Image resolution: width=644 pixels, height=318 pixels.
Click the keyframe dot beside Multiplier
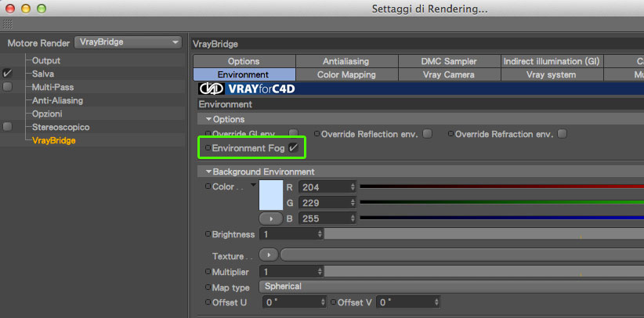[x=208, y=272]
